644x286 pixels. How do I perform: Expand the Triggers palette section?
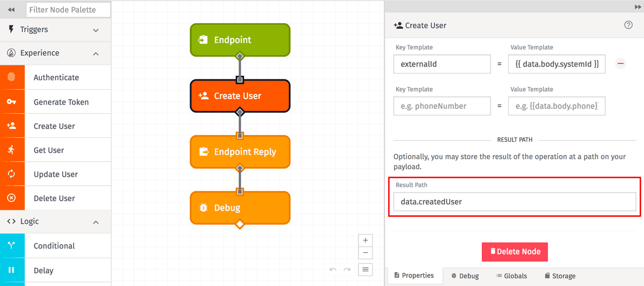click(x=96, y=30)
